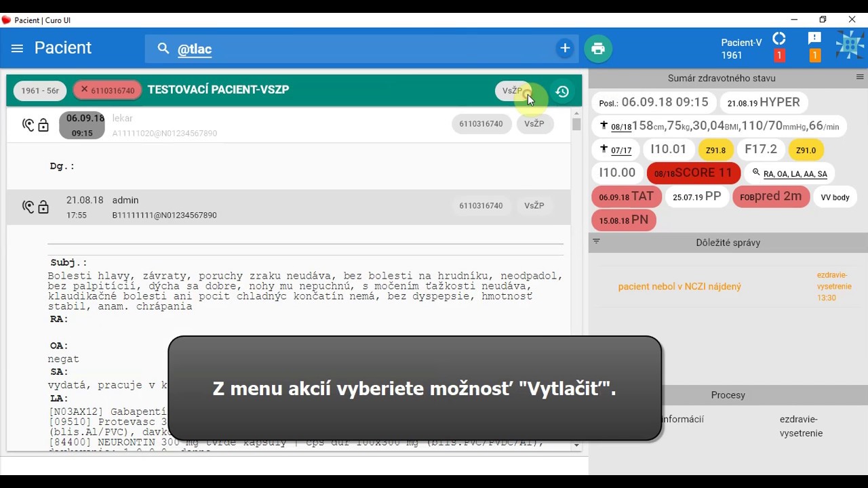
Task: Click the FOB pred 2m chip
Action: 770,197
